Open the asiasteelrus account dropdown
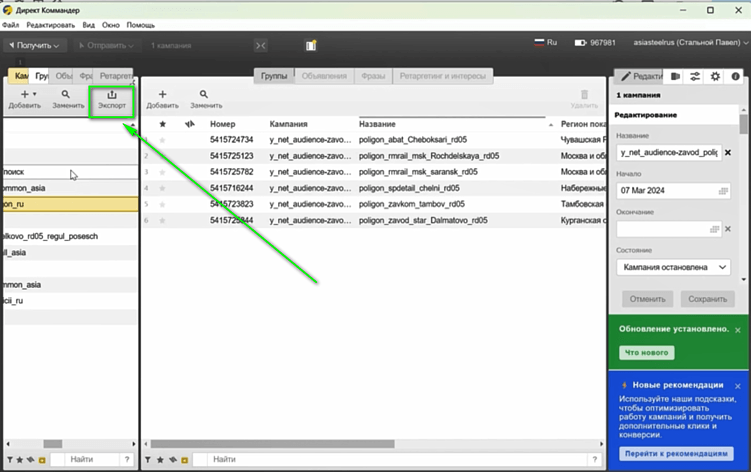The width and height of the screenshot is (751, 472). pyautogui.click(x=690, y=43)
